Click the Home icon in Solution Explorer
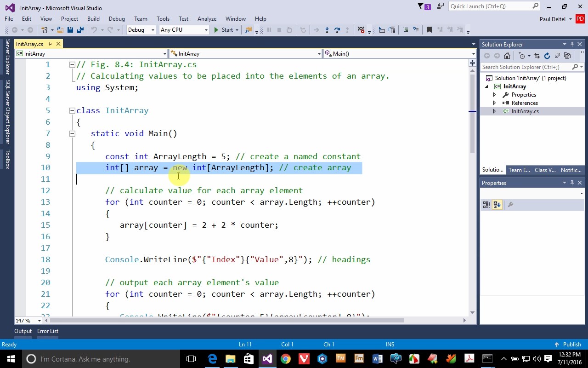 pyautogui.click(x=507, y=56)
